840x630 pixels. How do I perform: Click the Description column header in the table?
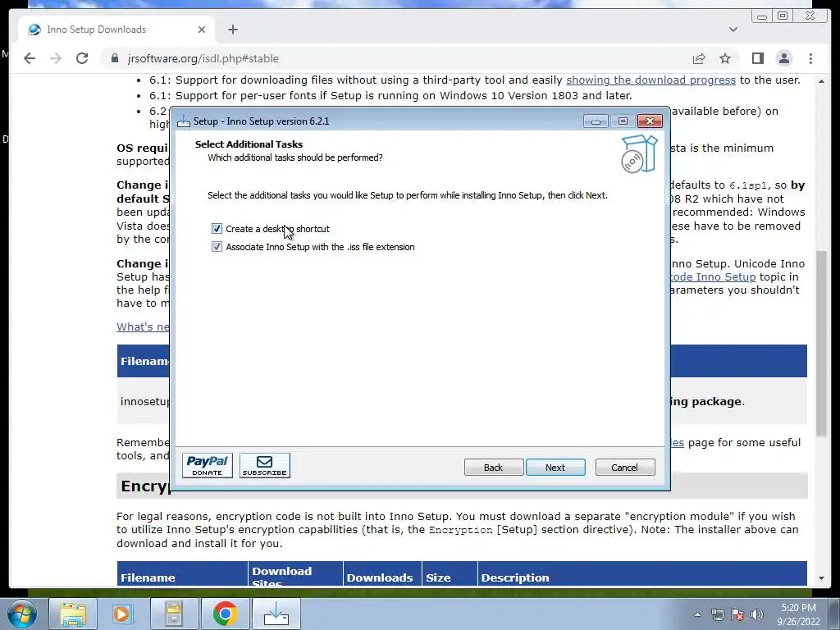[x=642, y=575]
